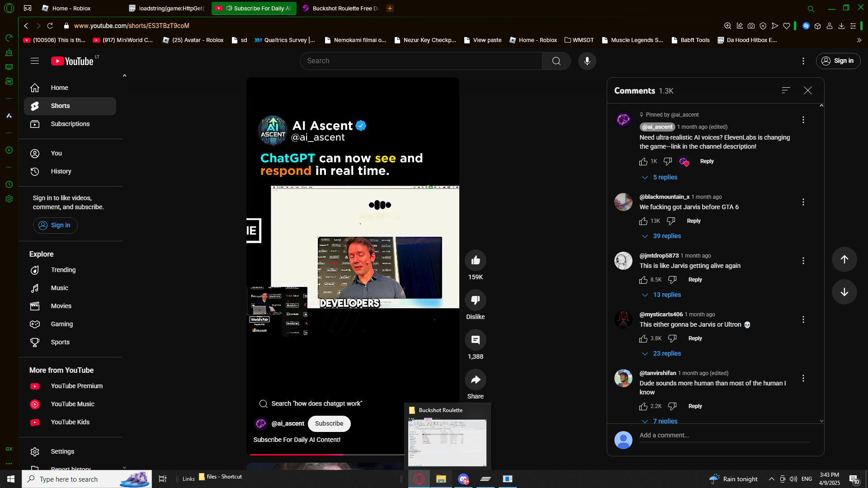Switch to Buckshot Roulette Free tab
This screenshot has height=488, width=868.
341,8
